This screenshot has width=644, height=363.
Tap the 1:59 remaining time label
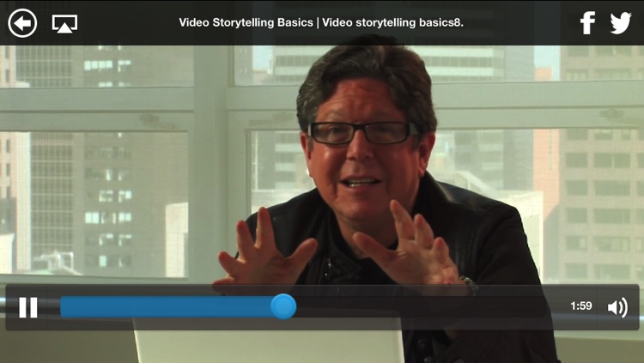click(580, 306)
